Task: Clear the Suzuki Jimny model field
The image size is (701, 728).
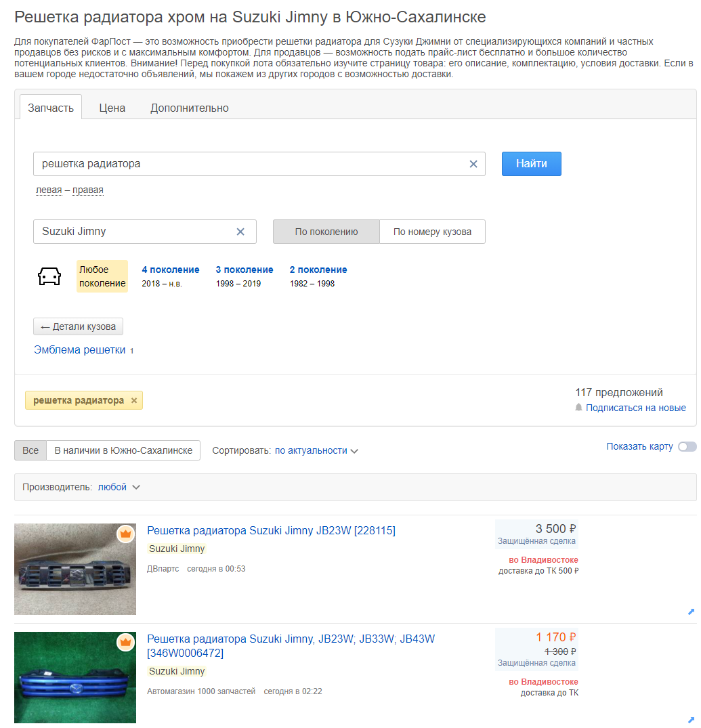Action: pos(240,232)
